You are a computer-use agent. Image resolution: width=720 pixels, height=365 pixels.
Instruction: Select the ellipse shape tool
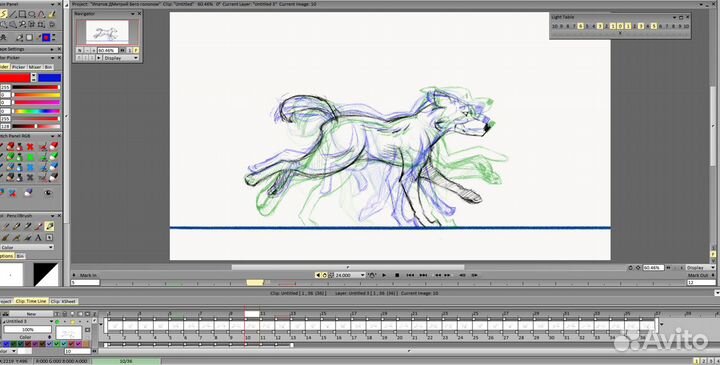(32, 14)
